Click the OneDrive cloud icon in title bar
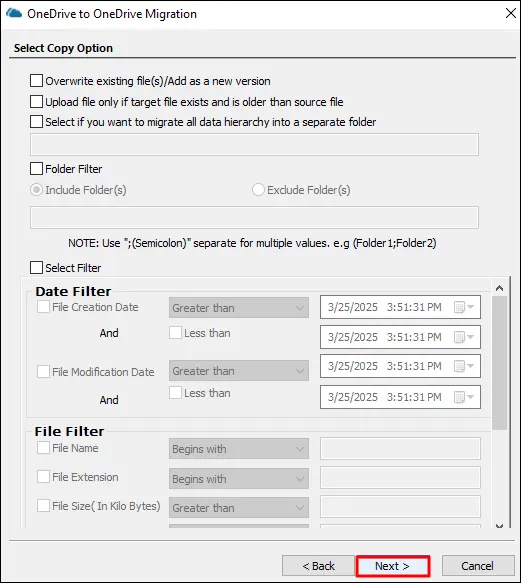 coord(14,13)
